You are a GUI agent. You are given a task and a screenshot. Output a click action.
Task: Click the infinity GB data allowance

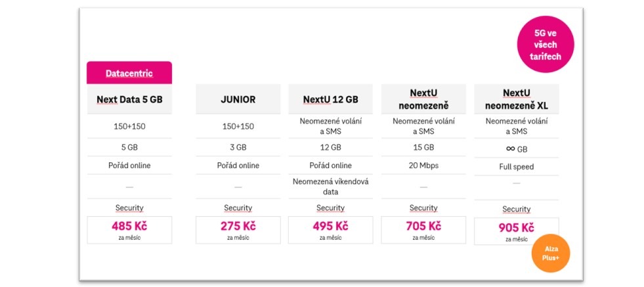point(516,148)
